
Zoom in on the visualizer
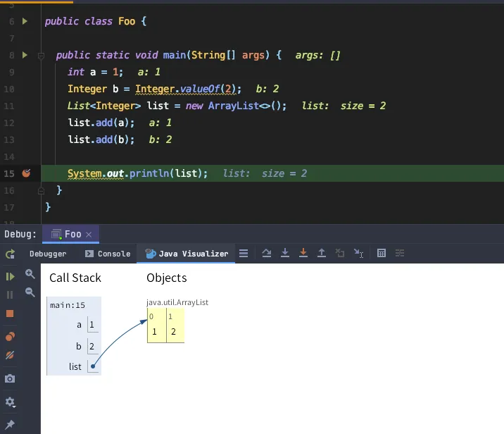point(30,274)
